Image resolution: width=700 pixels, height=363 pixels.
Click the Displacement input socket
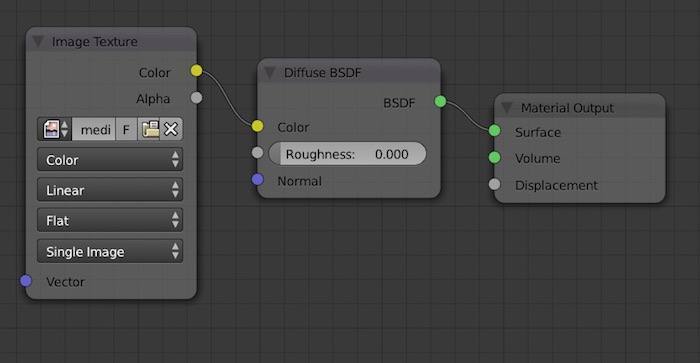[494, 184]
